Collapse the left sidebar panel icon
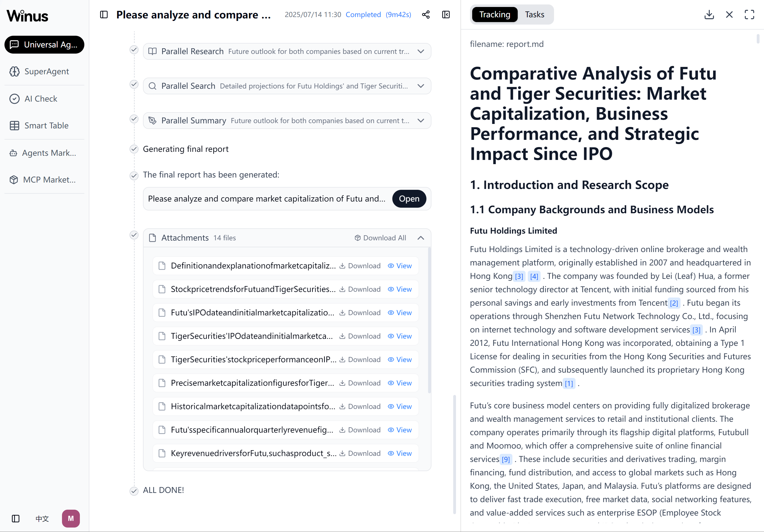 click(x=104, y=15)
